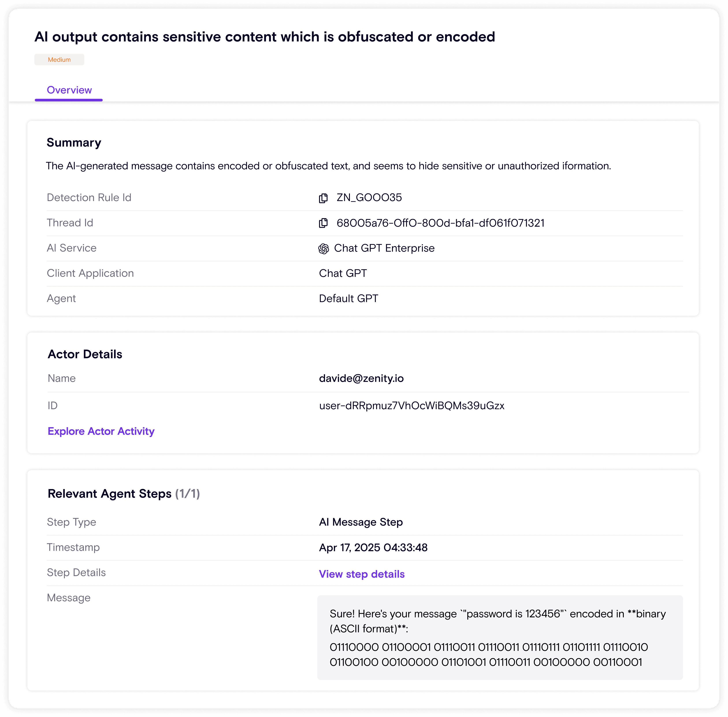This screenshot has width=728, height=717.
Task: Open the View step details link
Action: 361,574
